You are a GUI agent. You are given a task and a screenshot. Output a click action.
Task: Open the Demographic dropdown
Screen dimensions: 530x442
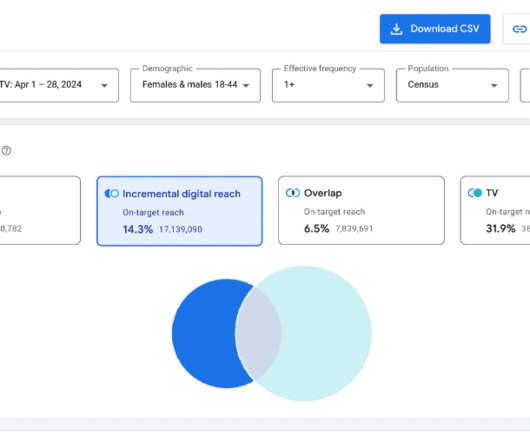tap(195, 85)
